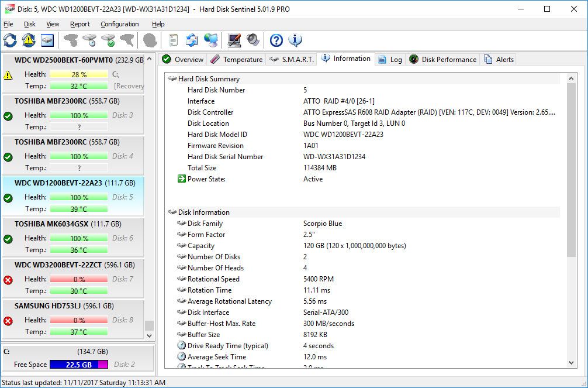Viewport: 588px width, 388px height.
Task: Click the globe and monitor toolbar icon
Action: click(211, 40)
